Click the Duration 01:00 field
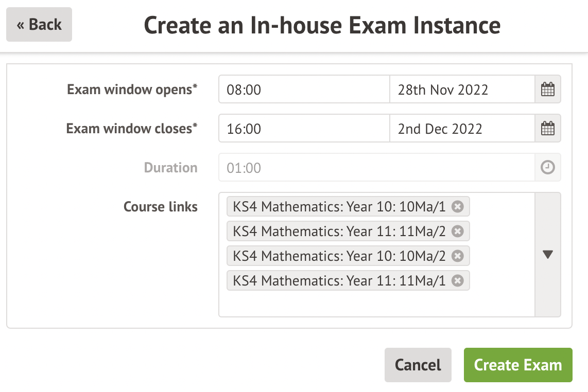This screenshot has width=588, height=392. pos(376,168)
